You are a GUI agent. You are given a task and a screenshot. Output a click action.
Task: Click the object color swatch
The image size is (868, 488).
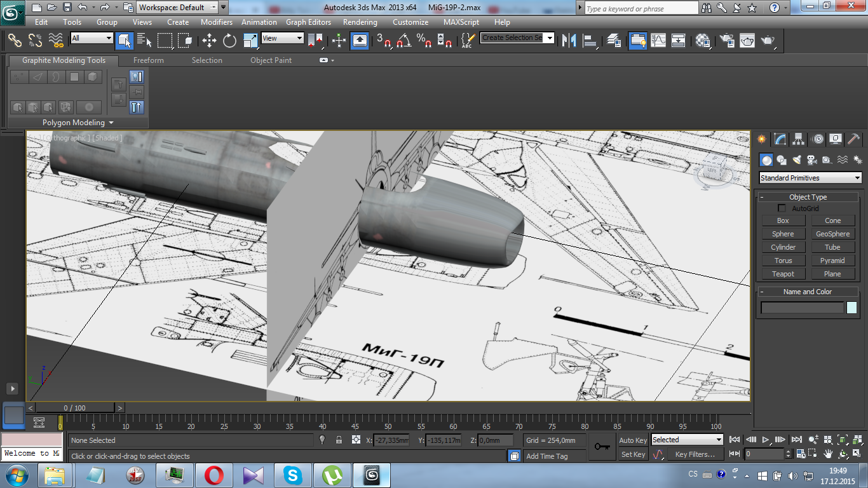click(x=851, y=308)
